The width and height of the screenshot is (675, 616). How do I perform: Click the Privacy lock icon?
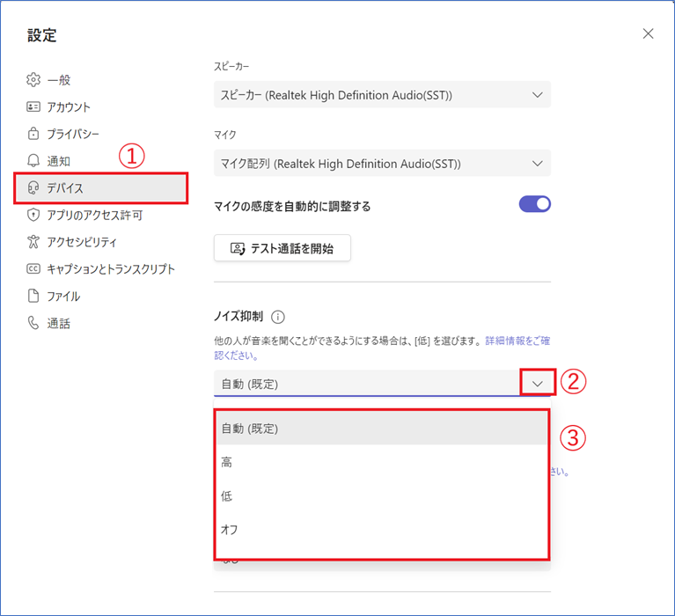tap(33, 135)
